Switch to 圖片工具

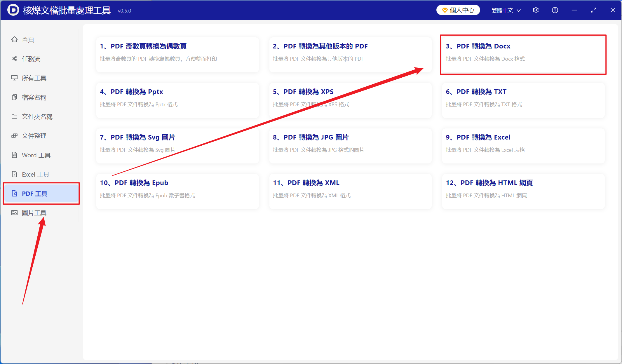[41, 213]
